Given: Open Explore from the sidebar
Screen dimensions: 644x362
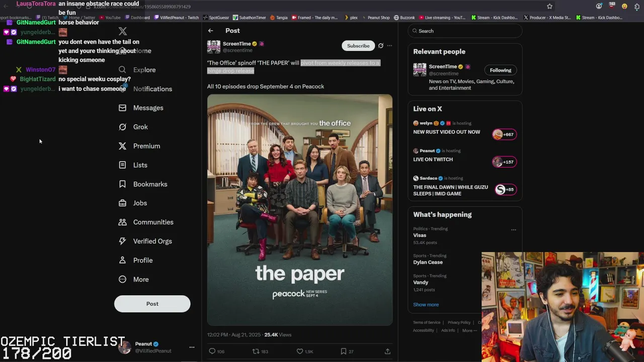Looking at the screenshot, I should 138,70.
